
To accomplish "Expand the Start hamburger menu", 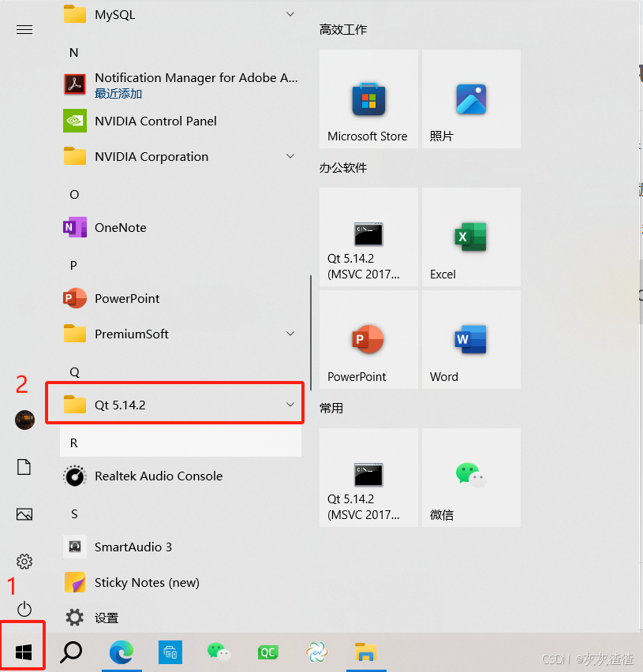I will pyautogui.click(x=24, y=29).
